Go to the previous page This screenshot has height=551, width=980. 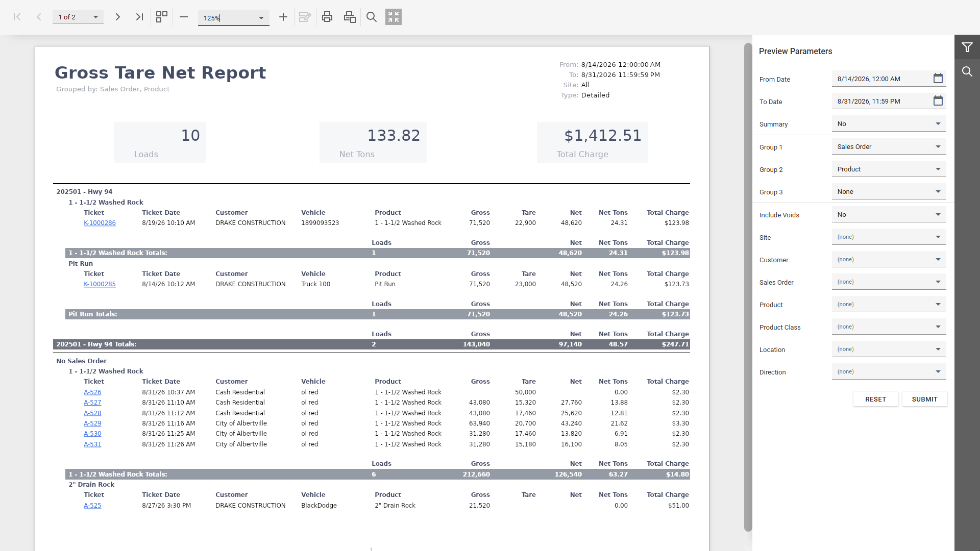coord(39,17)
